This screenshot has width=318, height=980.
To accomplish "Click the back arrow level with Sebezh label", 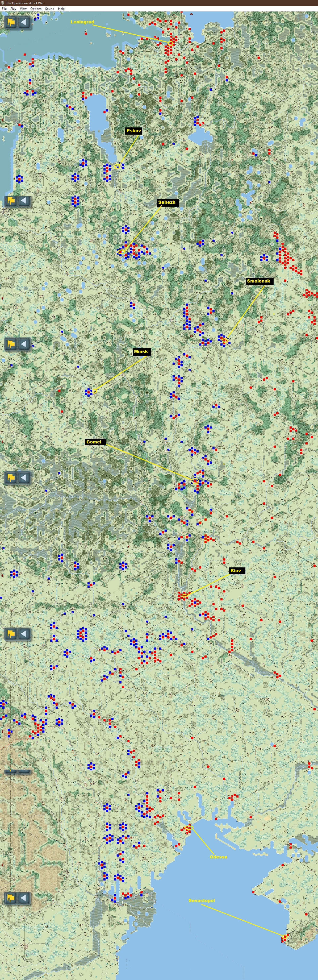I will coord(24,201).
